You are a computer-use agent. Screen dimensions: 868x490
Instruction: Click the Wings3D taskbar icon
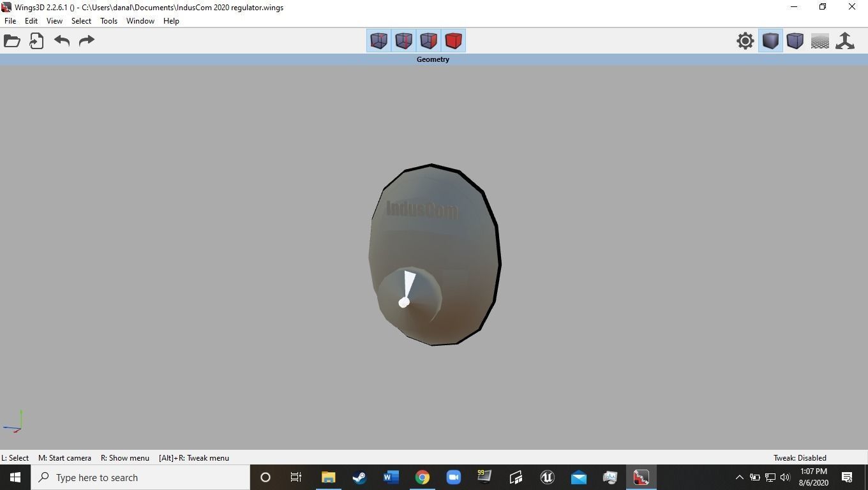coord(641,477)
